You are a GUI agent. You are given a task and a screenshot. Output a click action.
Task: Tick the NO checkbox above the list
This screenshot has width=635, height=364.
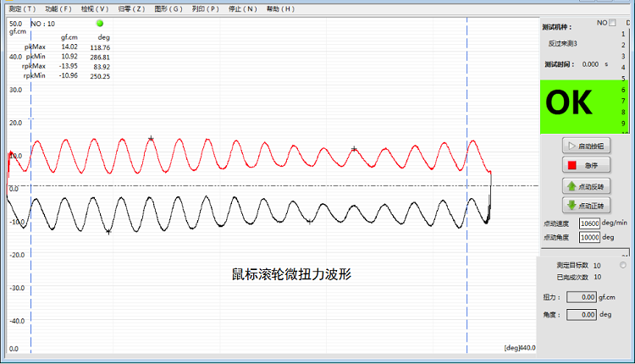pos(612,23)
